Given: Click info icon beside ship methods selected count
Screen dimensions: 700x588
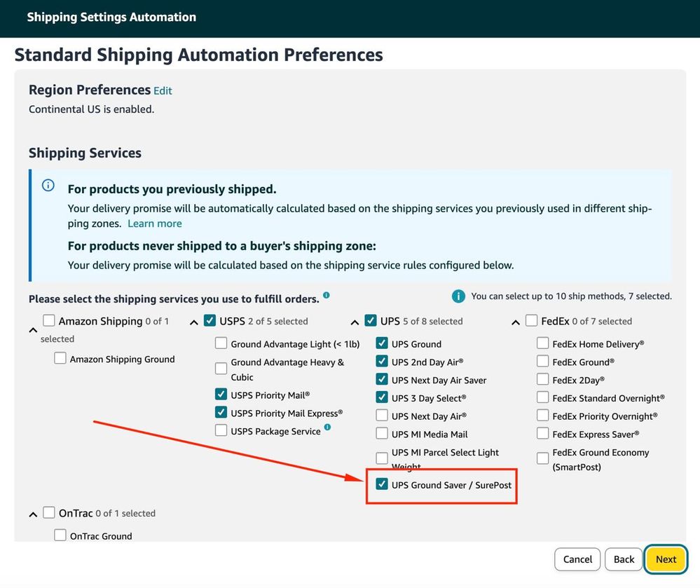Looking at the screenshot, I should [x=458, y=296].
